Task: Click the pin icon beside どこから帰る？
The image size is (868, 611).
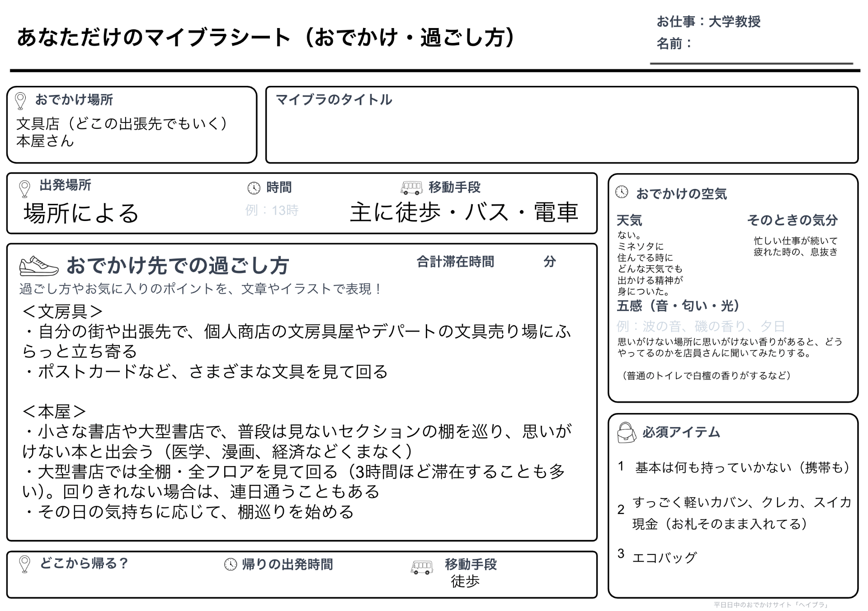Action: coord(25,564)
